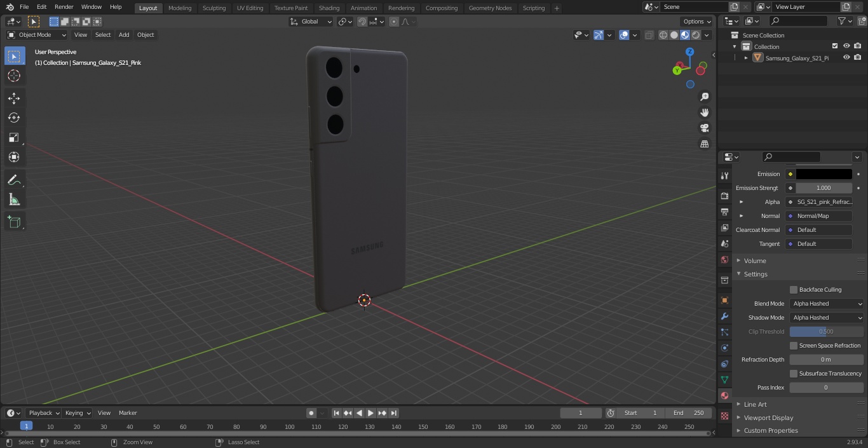Enable the Backface Culling checkbox
This screenshot has width=868, height=448.
[x=794, y=290]
